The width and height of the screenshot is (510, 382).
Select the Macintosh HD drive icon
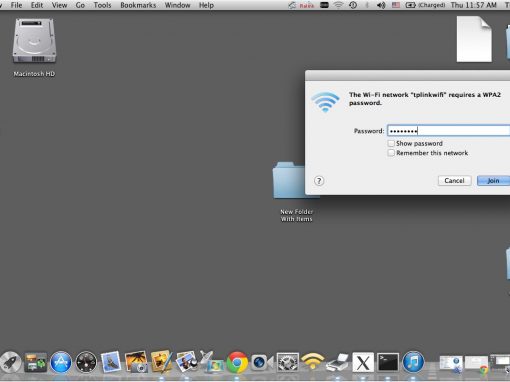(34, 41)
